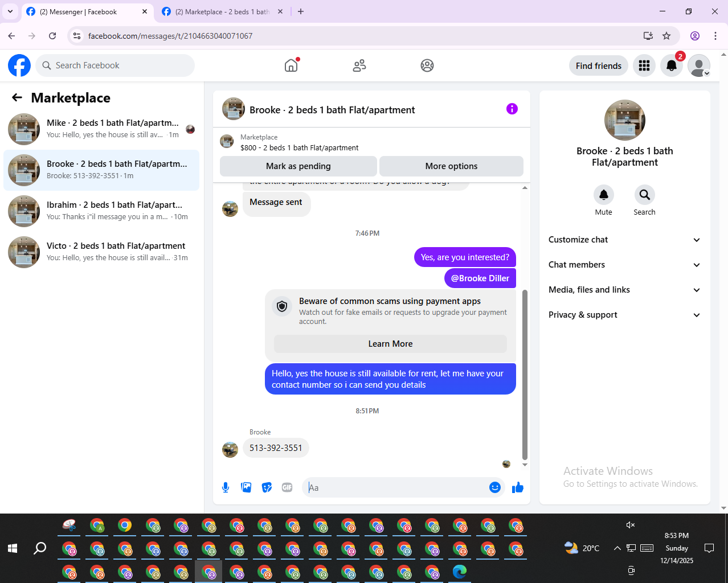Click the chat scroll down arrow
Screen dimensions: 728x583
[x=525, y=465]
